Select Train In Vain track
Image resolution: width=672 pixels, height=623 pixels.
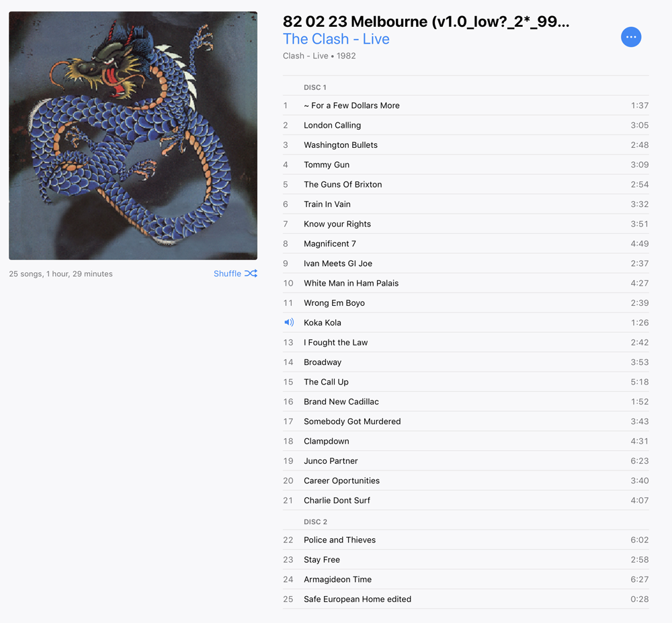point(466,204)
